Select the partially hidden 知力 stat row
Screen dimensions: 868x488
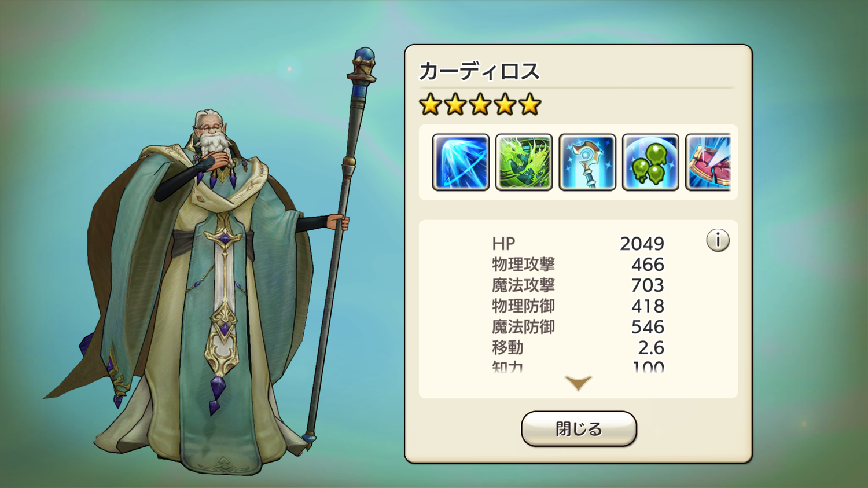pyautogui.click(x=578, y=367)
